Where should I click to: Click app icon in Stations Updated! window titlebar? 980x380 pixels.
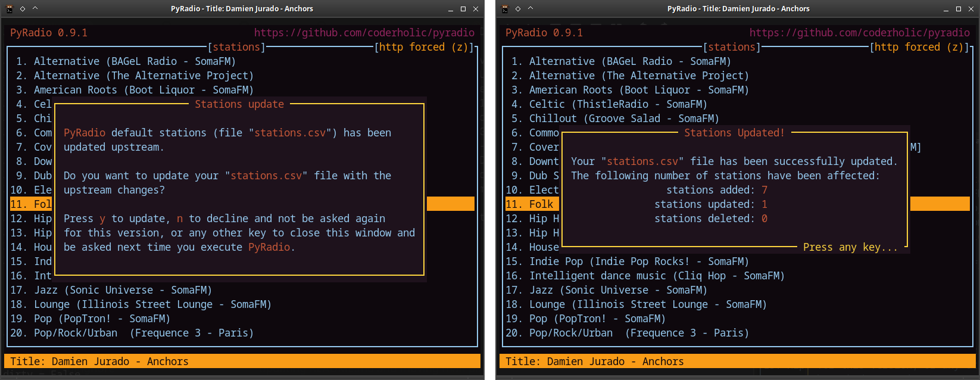tap(505, 9)
